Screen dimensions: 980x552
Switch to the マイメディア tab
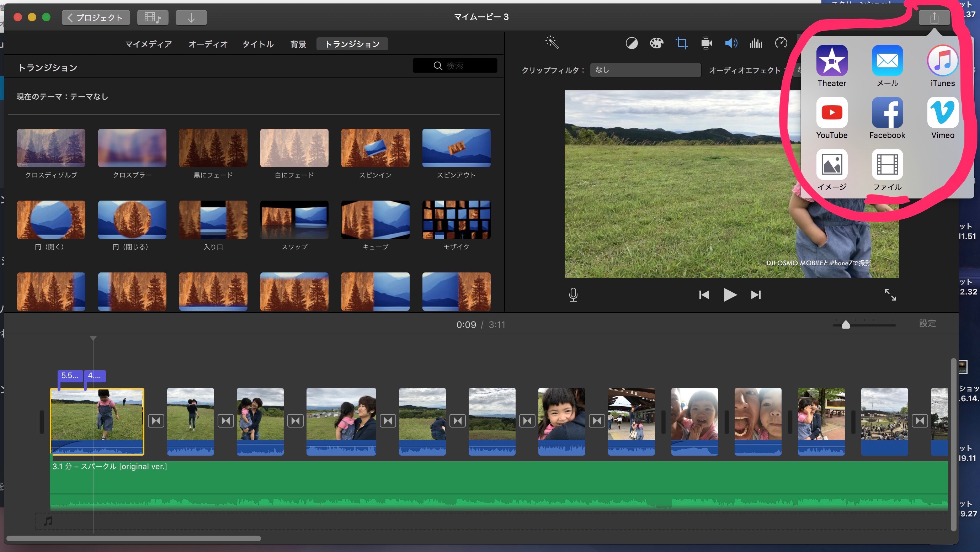tap(148, 44)
